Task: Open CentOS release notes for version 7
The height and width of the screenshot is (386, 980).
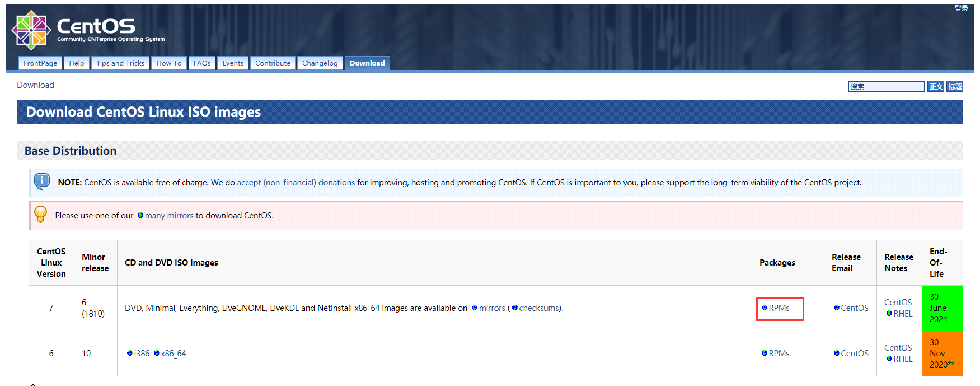Action: pyautogui.click(x=898, y=303)
